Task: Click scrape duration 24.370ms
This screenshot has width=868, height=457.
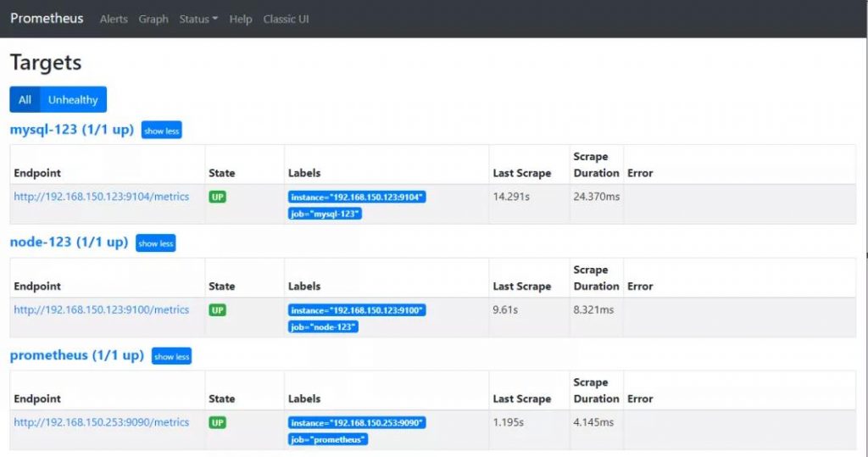Action: (x=597, y=197)
